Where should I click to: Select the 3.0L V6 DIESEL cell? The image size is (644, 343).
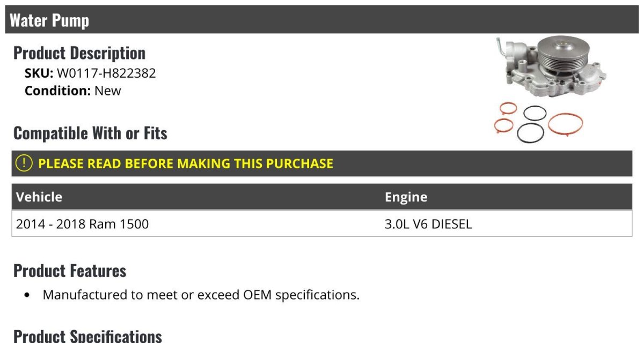click(x=428, y=224)
